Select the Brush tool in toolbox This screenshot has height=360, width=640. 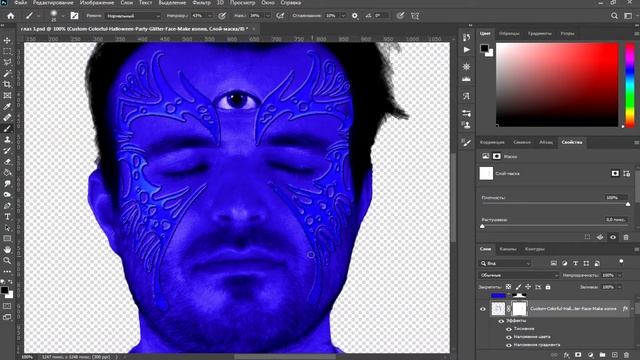(x=7, y=129)
